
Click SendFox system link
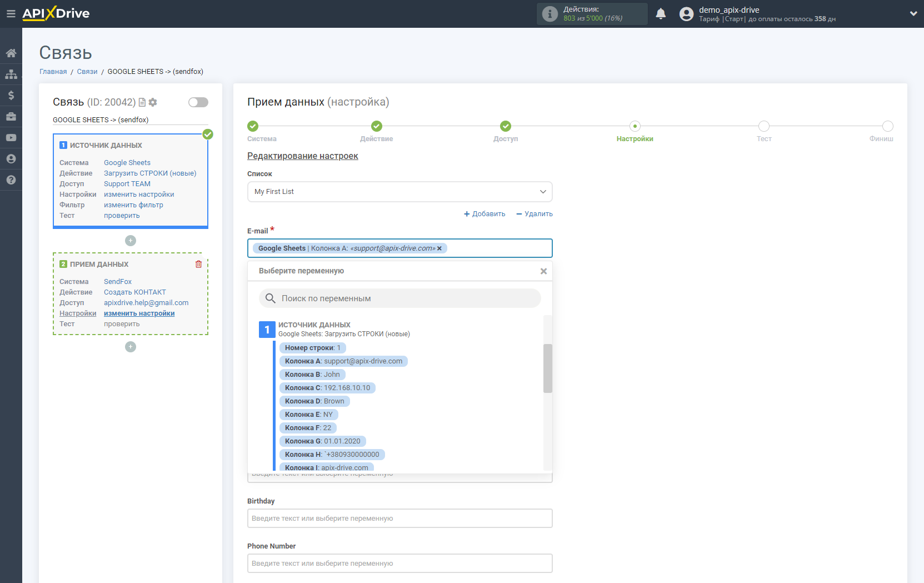(118, 282)
